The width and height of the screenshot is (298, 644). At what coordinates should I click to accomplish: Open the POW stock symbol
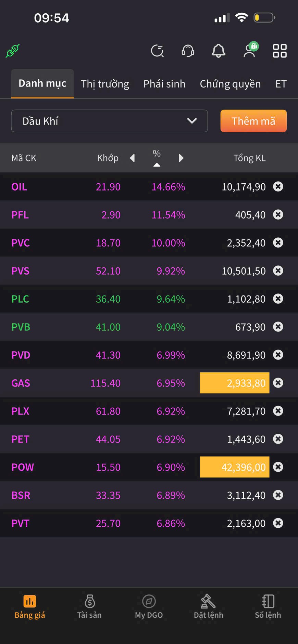tap(23, 467)
